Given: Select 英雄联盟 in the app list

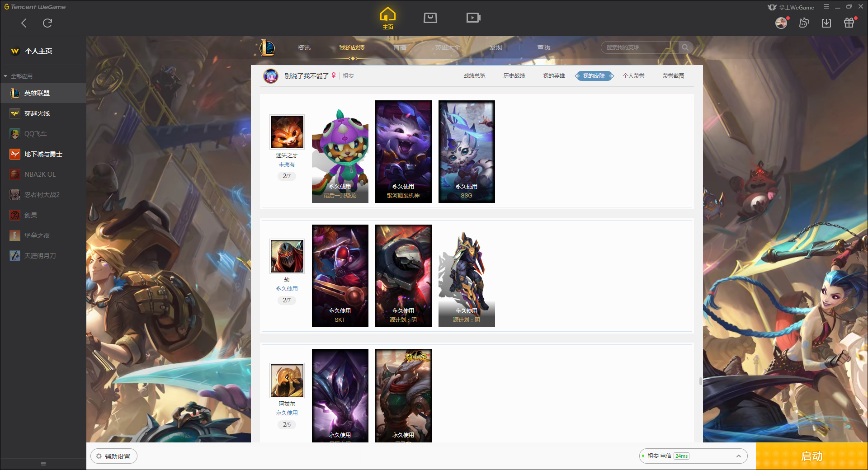Looking at the screenshot, I should [x=43, y=93].
